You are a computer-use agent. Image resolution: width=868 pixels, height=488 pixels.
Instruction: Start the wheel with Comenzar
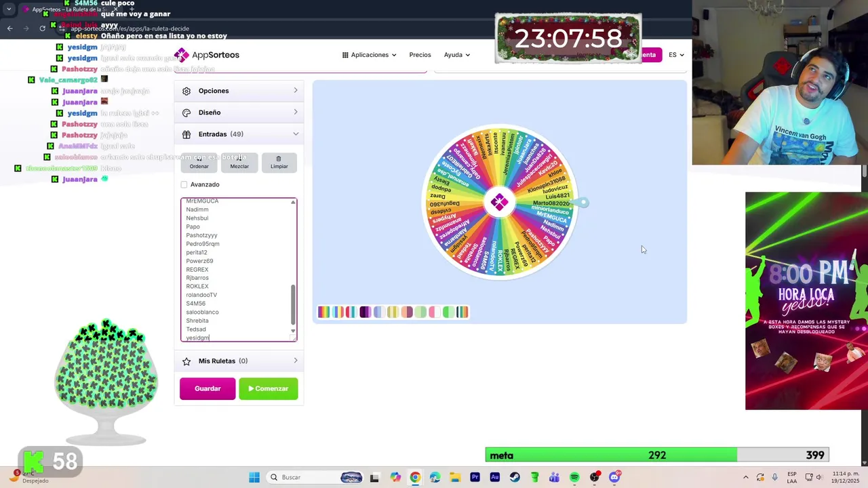pos(268,388)
